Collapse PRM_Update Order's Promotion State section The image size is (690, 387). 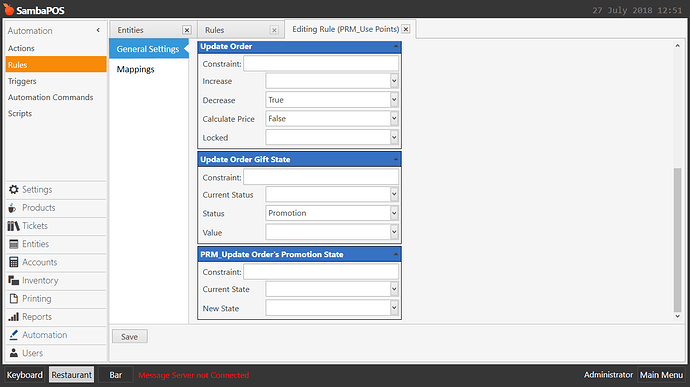point(396,254)
